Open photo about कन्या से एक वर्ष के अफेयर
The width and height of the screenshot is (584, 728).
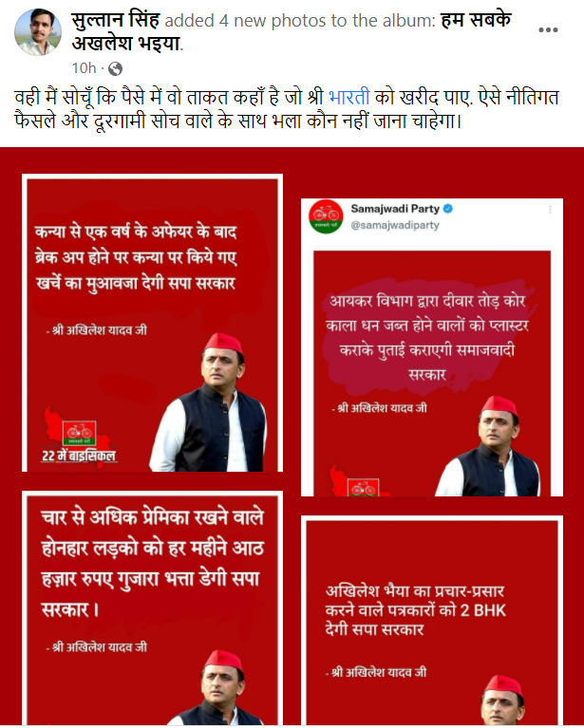[x=152, y=323]
